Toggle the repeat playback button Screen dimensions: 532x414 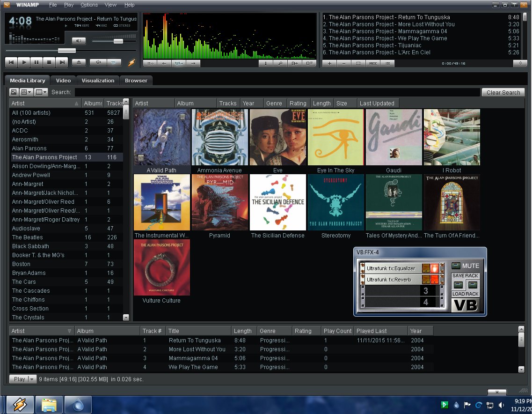114,62
